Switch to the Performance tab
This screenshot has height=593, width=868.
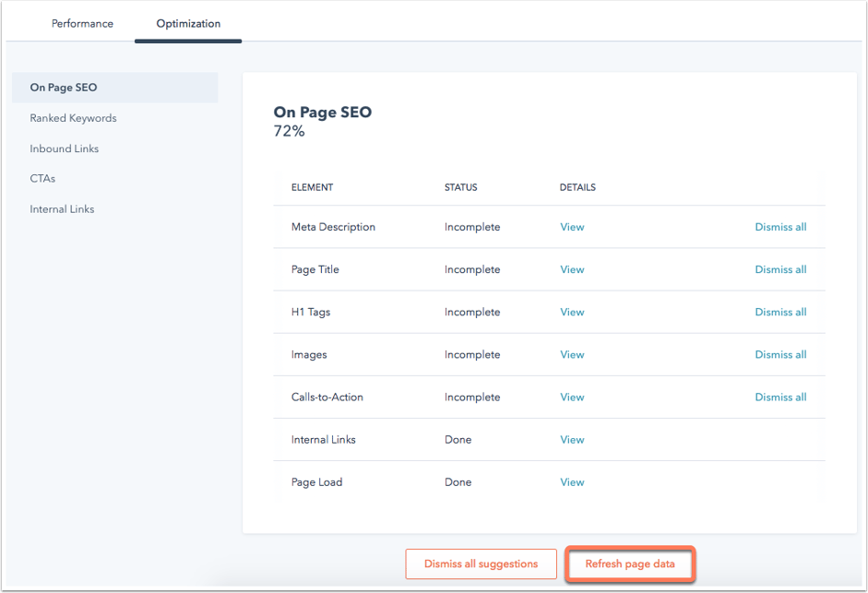coord(82,23)
